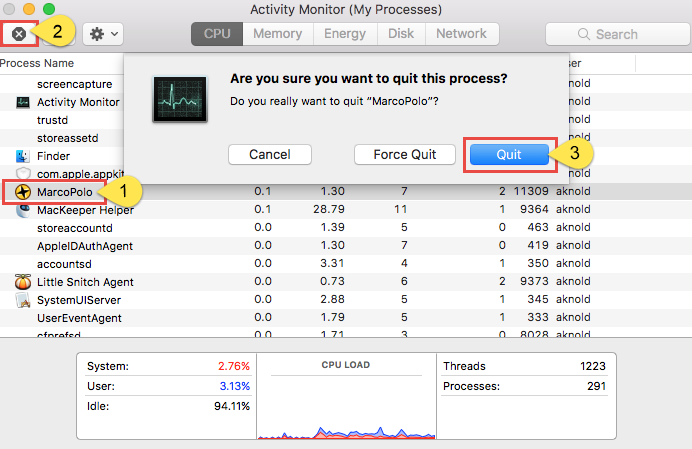Select the Activity Monitor process icon
This screenshot has width=692, height=449.
(23, 102)
